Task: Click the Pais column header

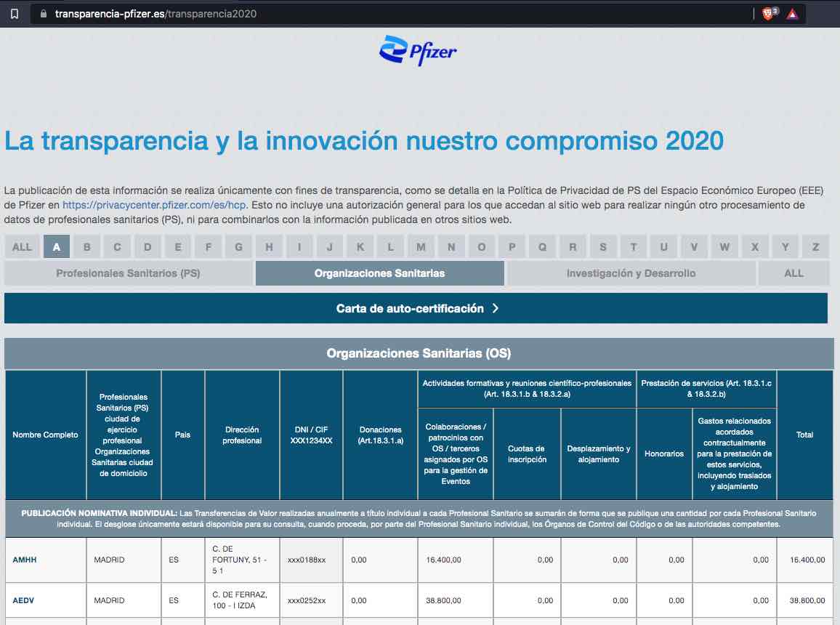Action: [x=182, y=435]
